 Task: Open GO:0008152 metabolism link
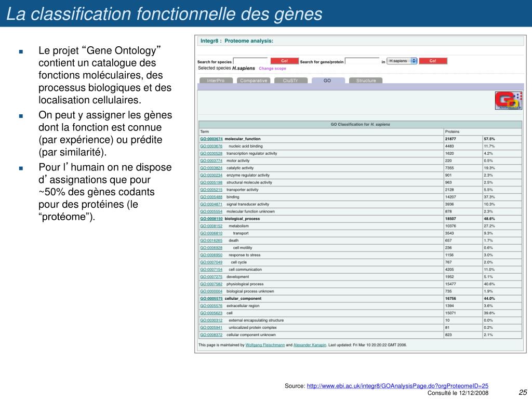(211, 226)
